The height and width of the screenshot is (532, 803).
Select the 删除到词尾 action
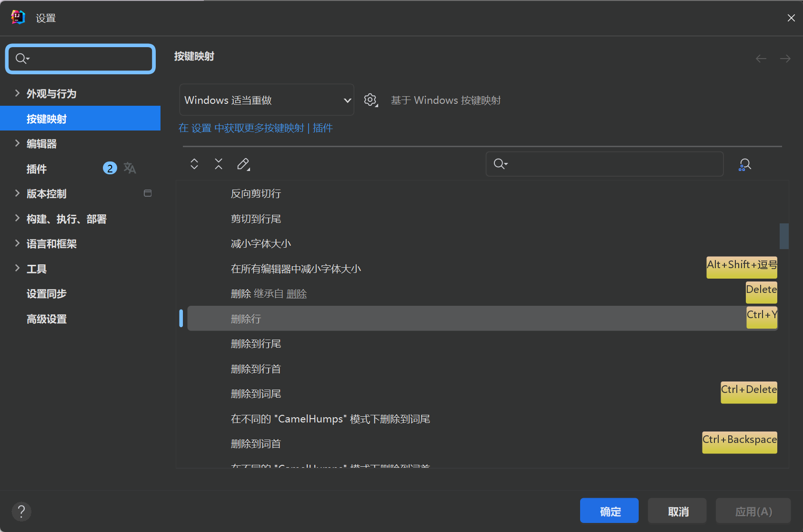[256, 394]
